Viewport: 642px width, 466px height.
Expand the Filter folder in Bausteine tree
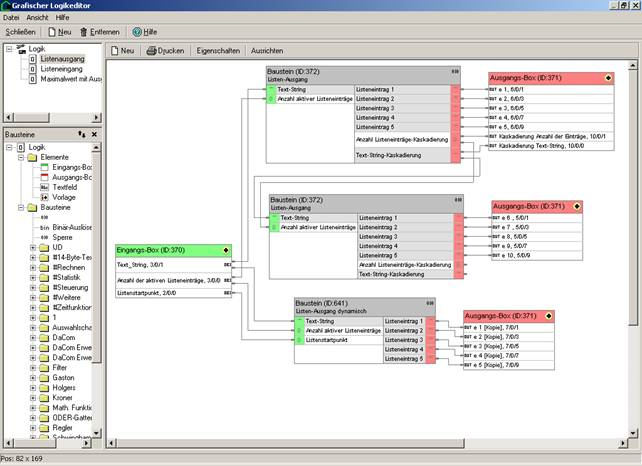click(x=33, y=367)
